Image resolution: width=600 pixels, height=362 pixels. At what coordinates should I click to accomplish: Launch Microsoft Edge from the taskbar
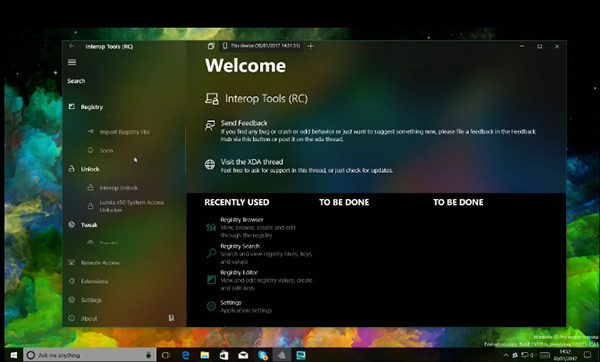(x=186, y=355)
